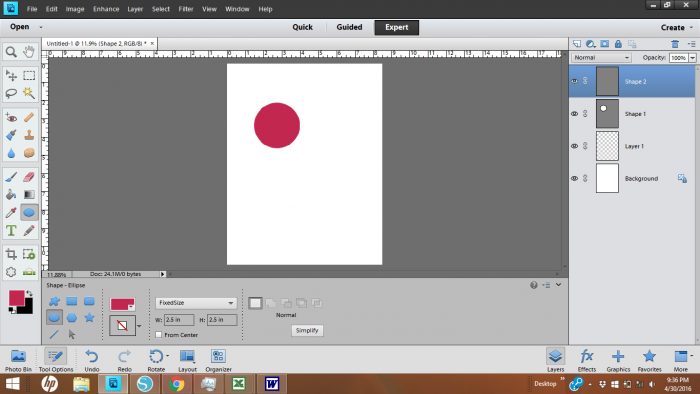Viewport: 700px width, 394px height.
Task: Open the FixedSize geometry options dropdown
Action: [196, 303]
